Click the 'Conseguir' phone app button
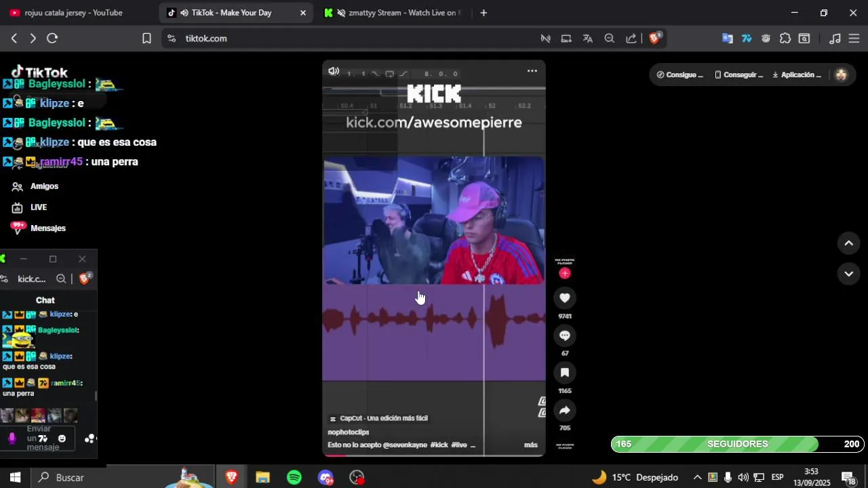This screenshot has height=488, width=868. click(738, 75)
